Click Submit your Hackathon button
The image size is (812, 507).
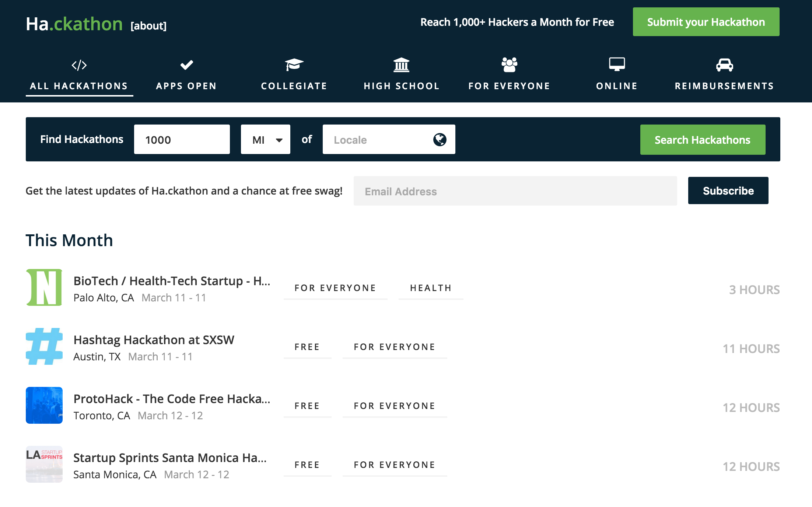[706, 22]
